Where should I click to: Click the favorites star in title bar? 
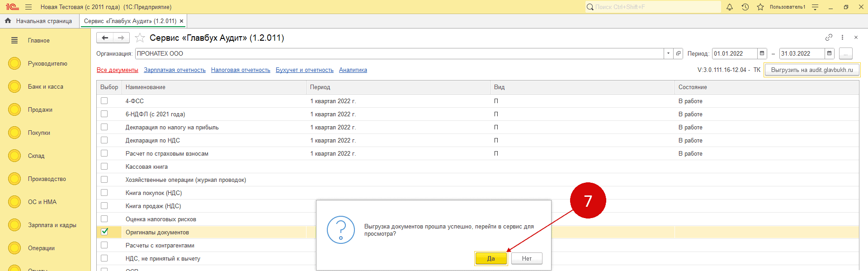pyautogui.click(x=760, y=7)
